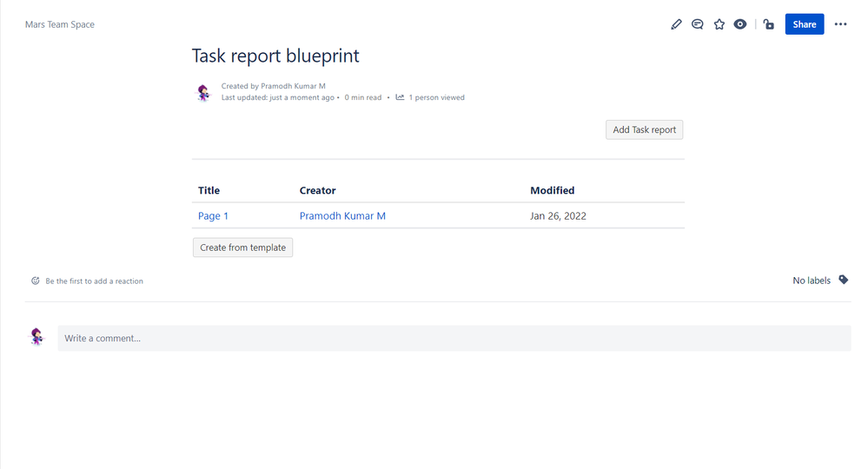Click Create from template button

point(242,248)
